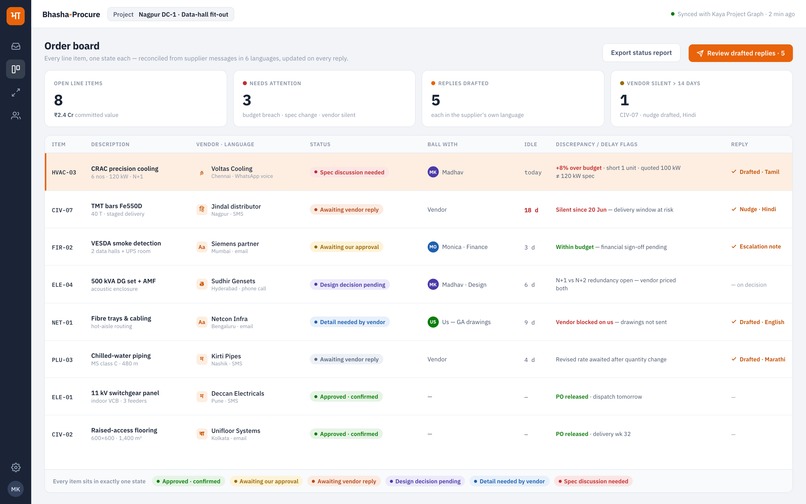Open the Nagpur DC-1 project selector
Image resolution: width=806 pixels, height=504 pixels.
pyautogui.click(x=171, y=14)
